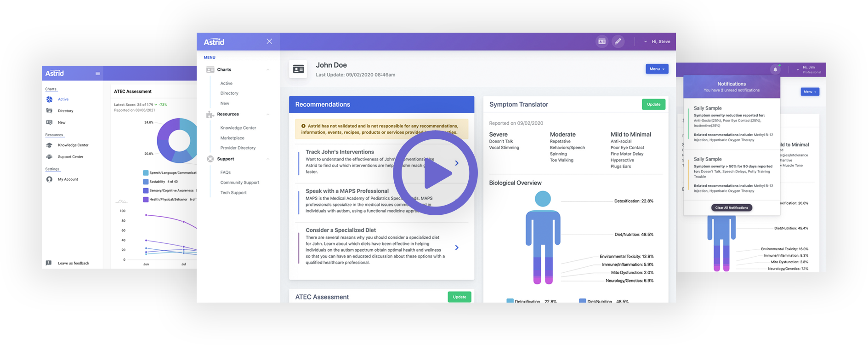The image size is (868, 345).
Task: Click Diet/Nutrition legend color swatch
Action: point(582,301)
